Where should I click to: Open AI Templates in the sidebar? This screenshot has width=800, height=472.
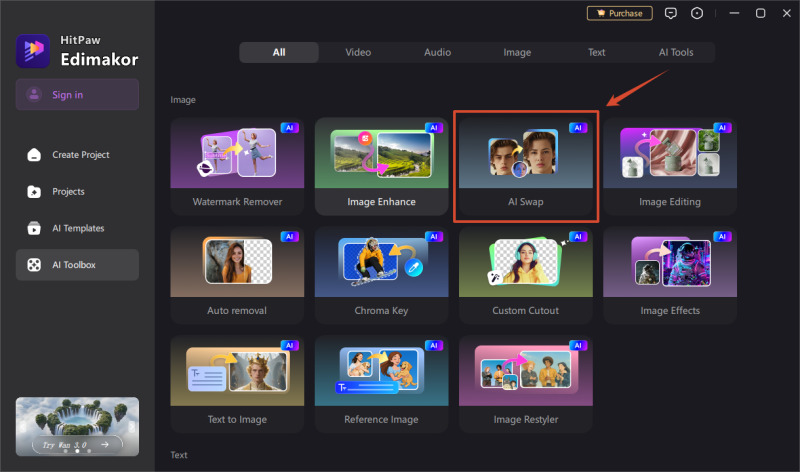click(x=77, y=228)
